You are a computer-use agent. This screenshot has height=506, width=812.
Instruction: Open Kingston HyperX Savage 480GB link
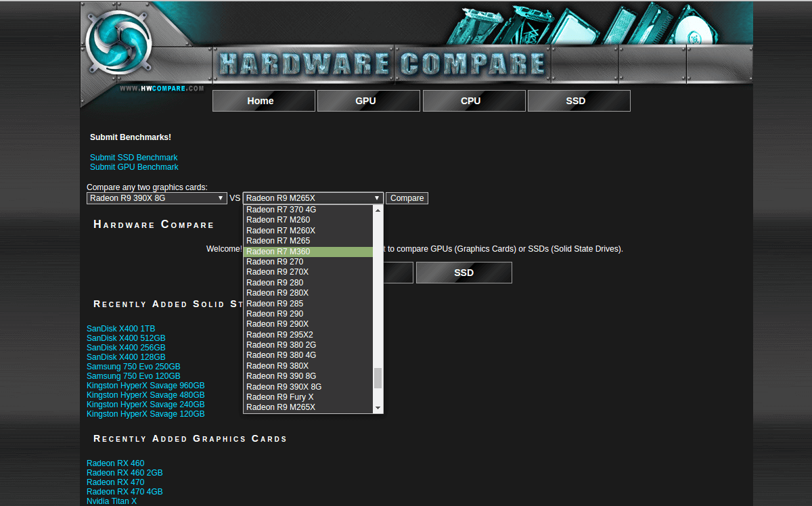pos(145,395)
